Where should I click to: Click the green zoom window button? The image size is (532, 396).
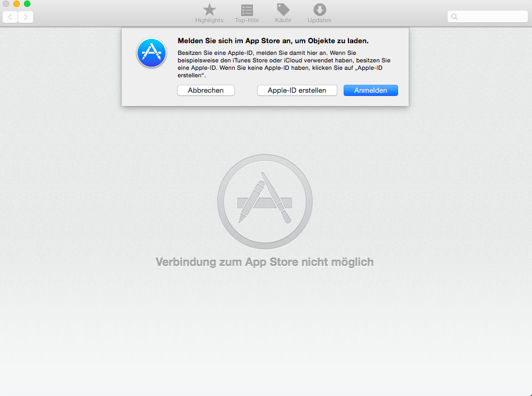(x=27, y=4)
